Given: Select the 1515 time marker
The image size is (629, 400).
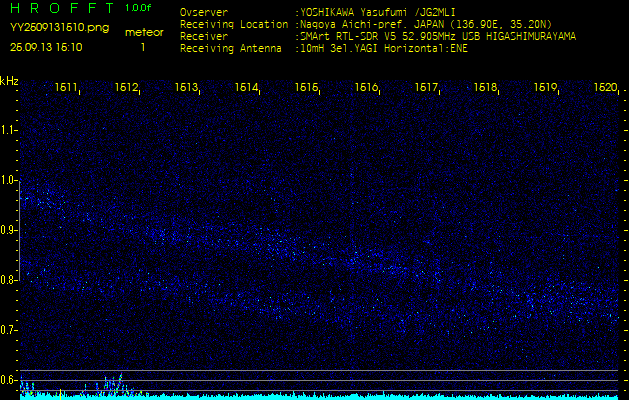Looking at the screenshot, I should click(x=306, y=88).
